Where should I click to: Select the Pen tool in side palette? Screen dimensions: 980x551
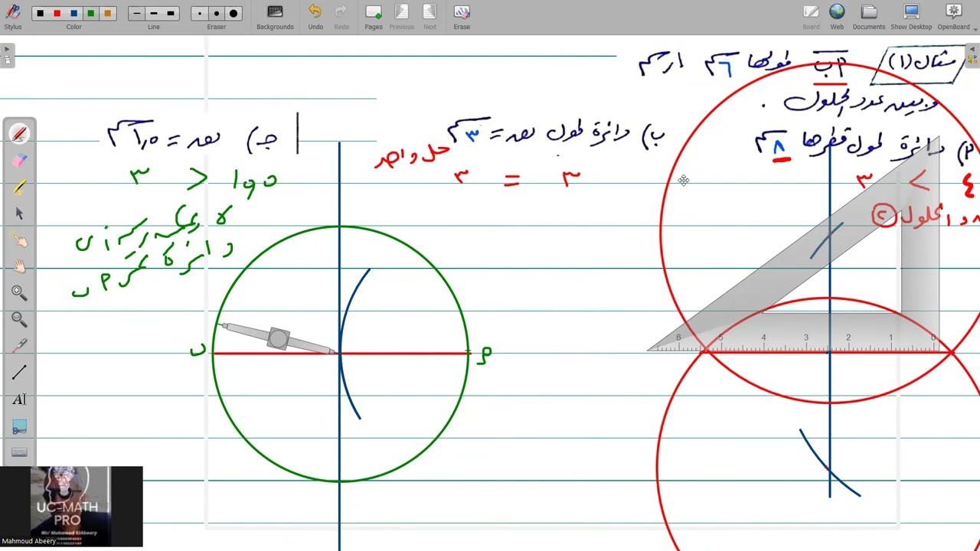[x=19, y=134]
